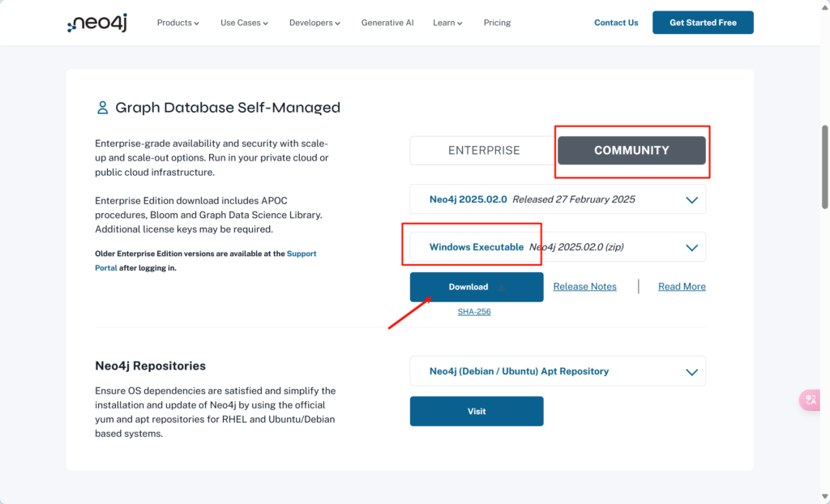
Task: Click Get Started Free button
Action: [x=703, y=23]
